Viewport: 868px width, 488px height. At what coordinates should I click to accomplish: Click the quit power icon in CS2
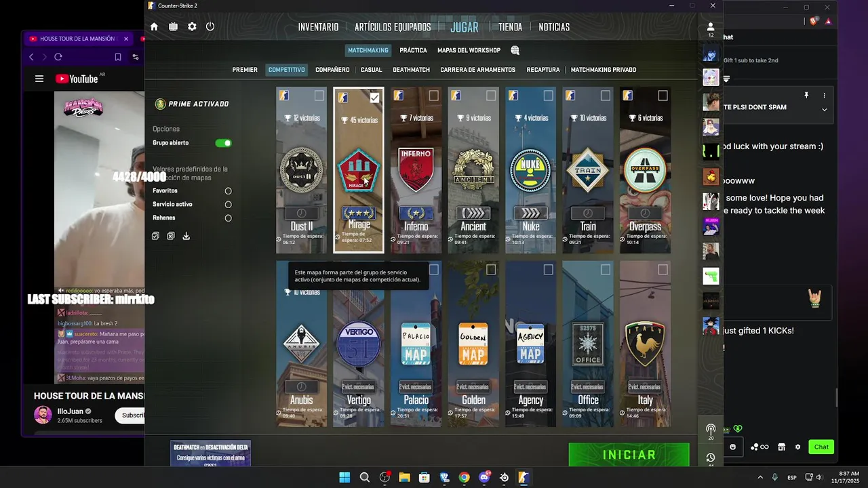210,26
